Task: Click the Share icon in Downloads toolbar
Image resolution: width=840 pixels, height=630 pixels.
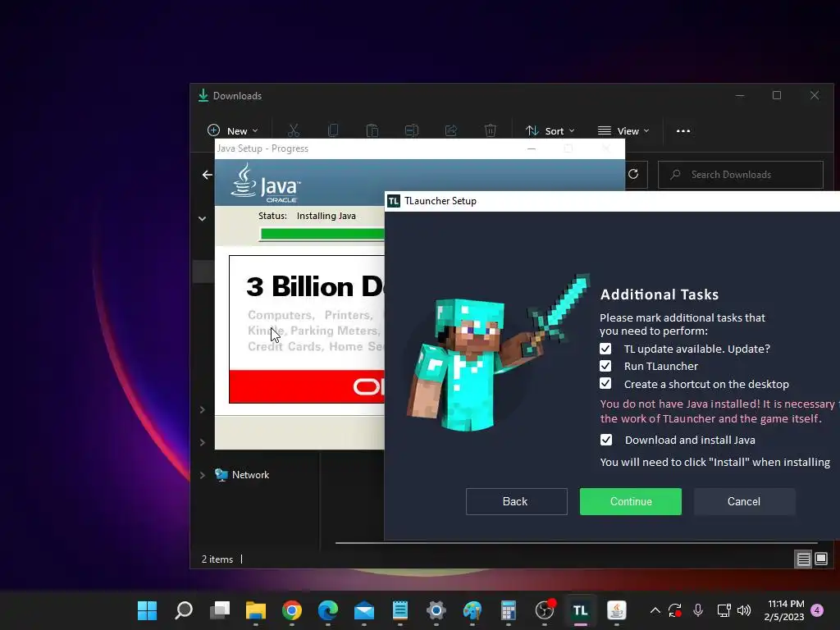Action: pos(451,130)
